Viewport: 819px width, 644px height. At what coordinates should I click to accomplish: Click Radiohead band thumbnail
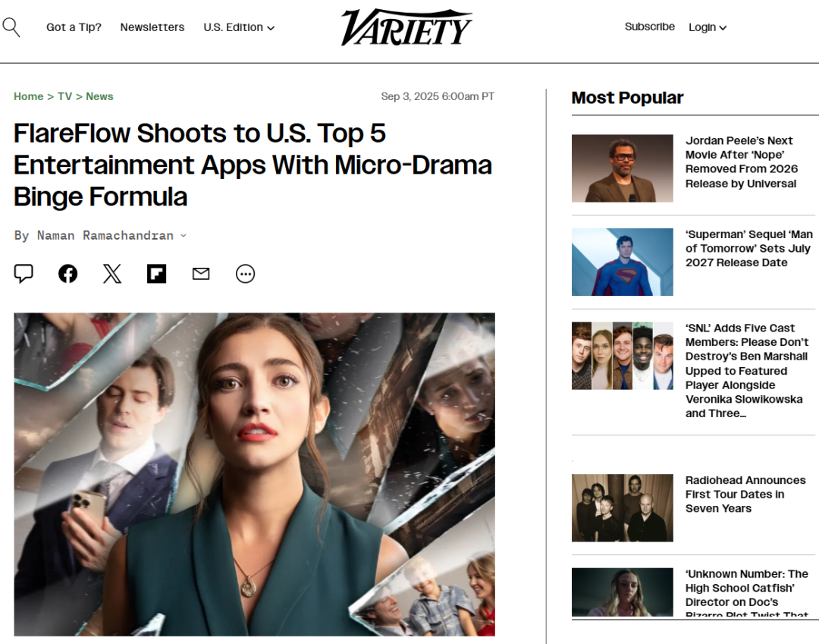[622, 507]
